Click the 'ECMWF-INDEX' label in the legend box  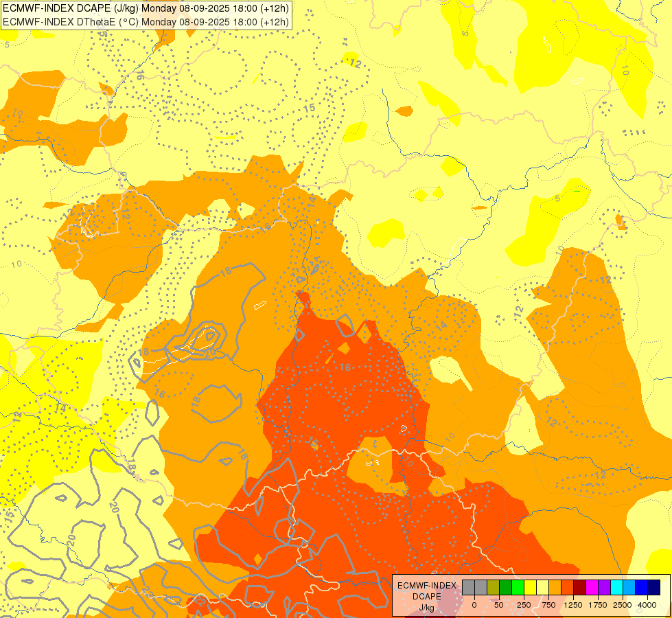coord(427,586)
